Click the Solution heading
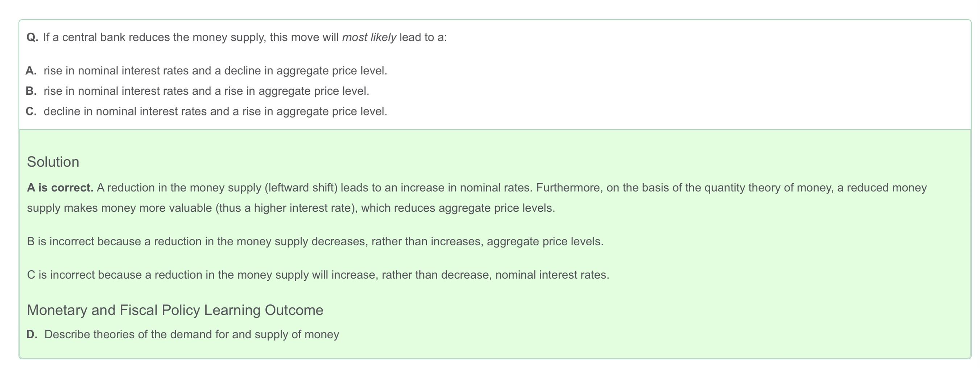This screenshot has height=368, width=980. [x=53, y=162]
